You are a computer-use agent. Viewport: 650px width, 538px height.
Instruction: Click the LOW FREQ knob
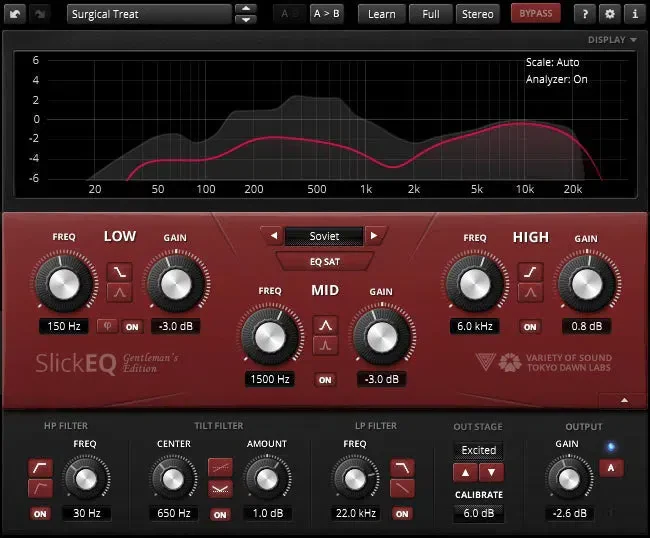pyautogui.click(x=64, y=284)
